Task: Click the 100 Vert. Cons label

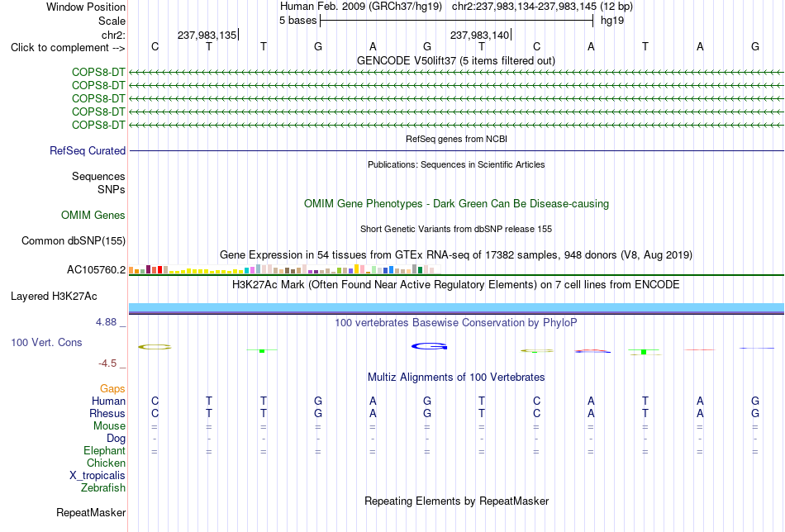Action: [x=46, y=342]
